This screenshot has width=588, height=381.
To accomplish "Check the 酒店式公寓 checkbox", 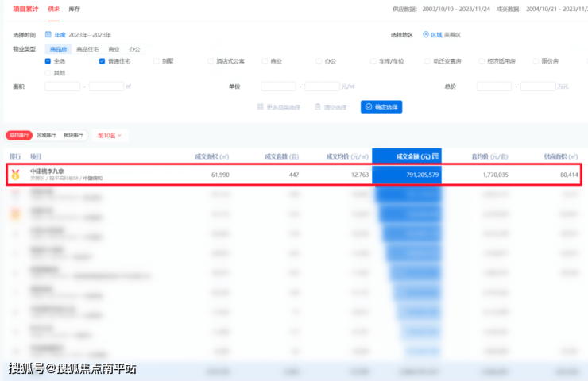I will point(211,61).
